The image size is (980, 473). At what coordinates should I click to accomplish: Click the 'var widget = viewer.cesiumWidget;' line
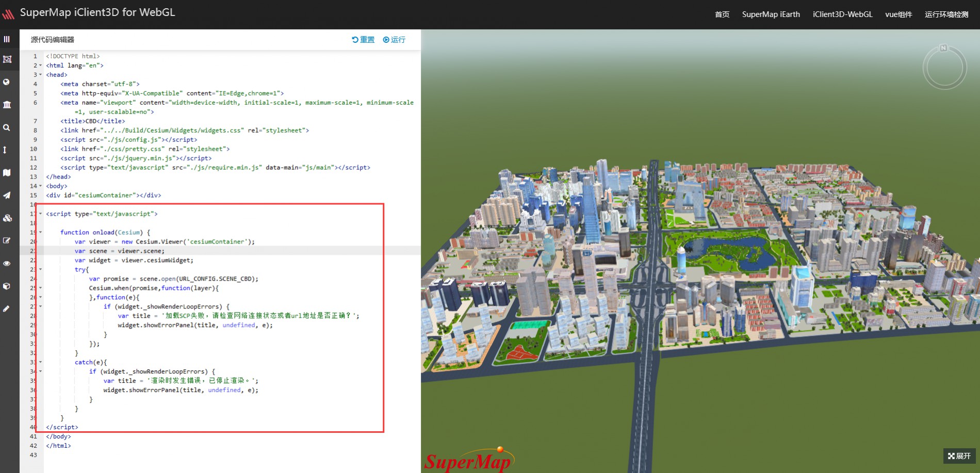tap(134, 260)
